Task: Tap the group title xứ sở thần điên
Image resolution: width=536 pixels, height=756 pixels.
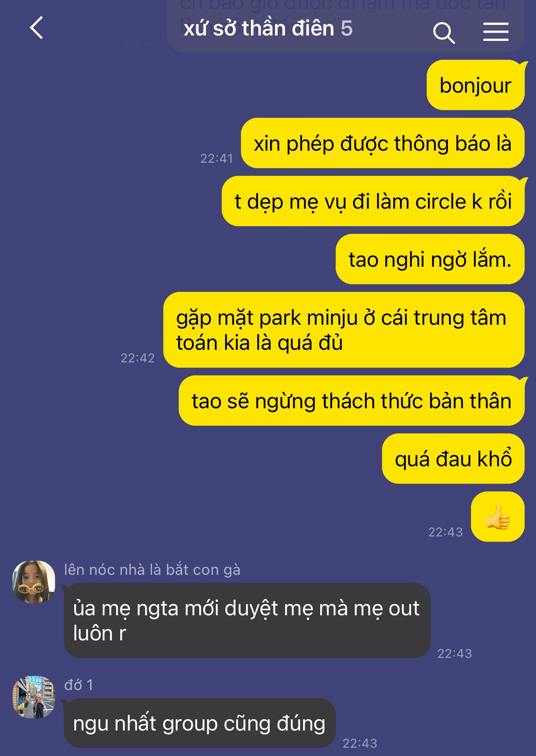Action: tap(259, 28)
